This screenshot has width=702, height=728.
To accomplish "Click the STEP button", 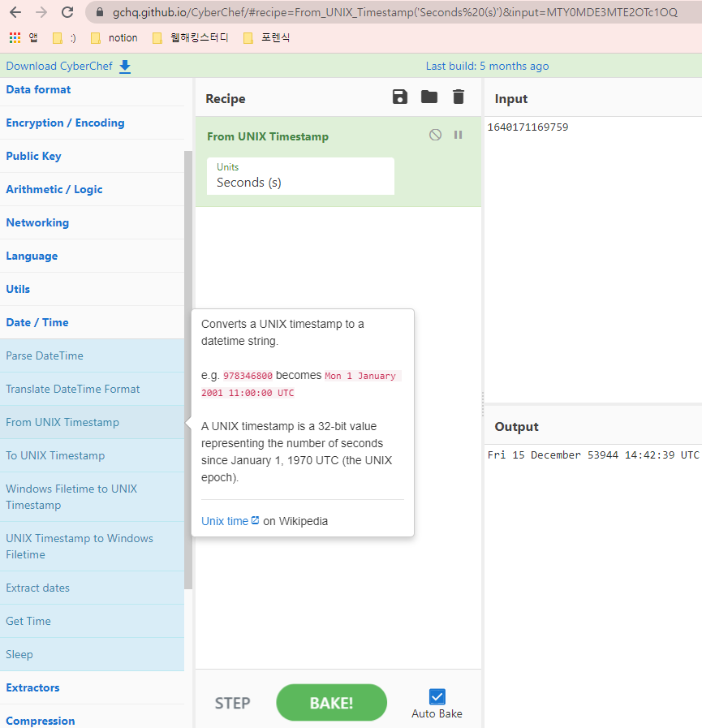I will 233,704.
